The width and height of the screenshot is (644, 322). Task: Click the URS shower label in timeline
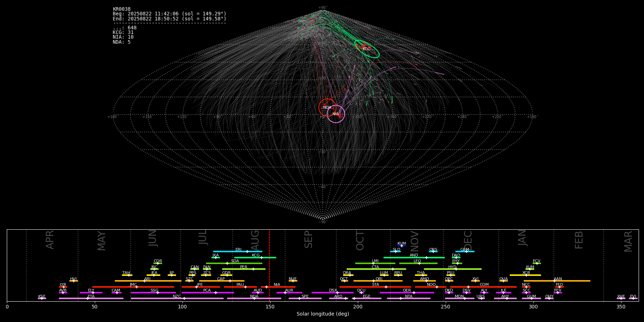(x=480, y=297)
